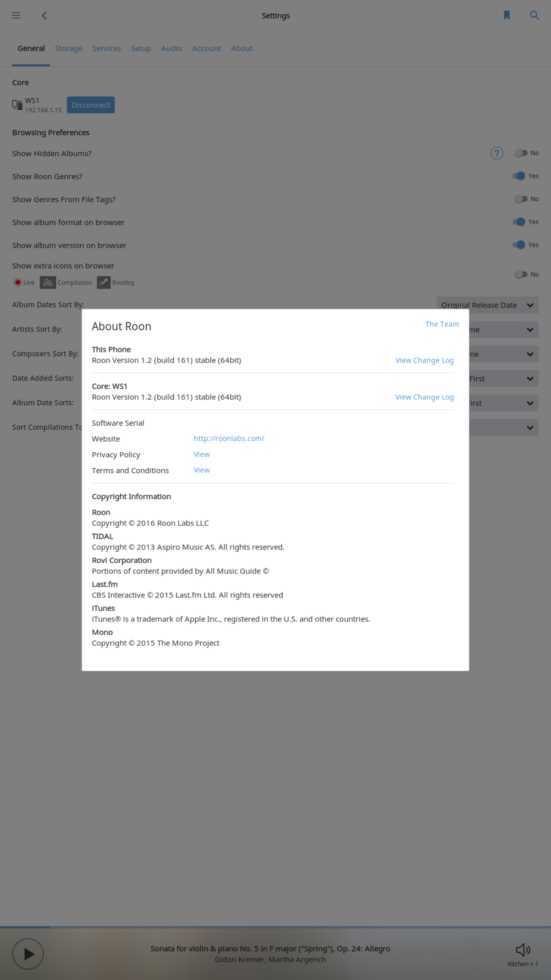The image size is (551, 980).
Task: Disconnect from the WS1 core
Action: tap(91, 105)
